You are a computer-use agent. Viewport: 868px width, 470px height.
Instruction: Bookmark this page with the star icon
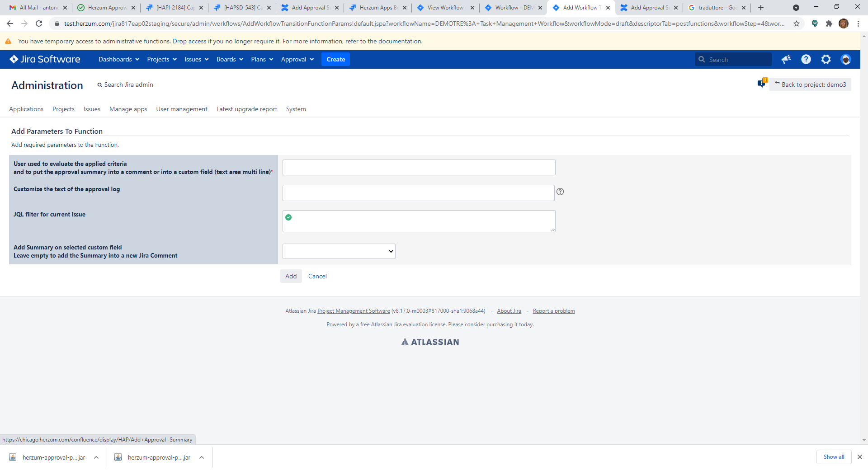(x=797, y=23)
